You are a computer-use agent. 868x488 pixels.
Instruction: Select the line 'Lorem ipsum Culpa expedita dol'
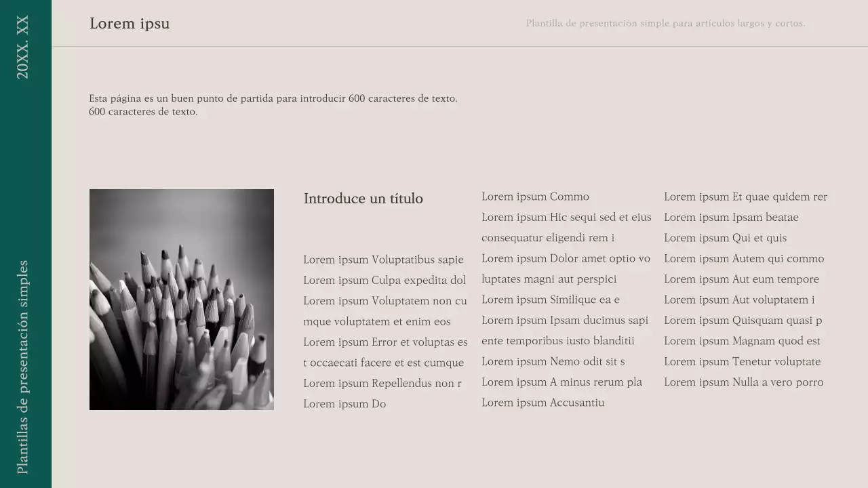384,280
